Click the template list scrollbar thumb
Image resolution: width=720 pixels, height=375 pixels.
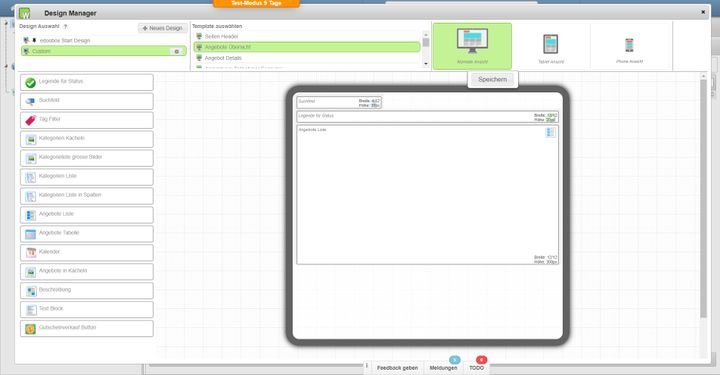point(426,43)
